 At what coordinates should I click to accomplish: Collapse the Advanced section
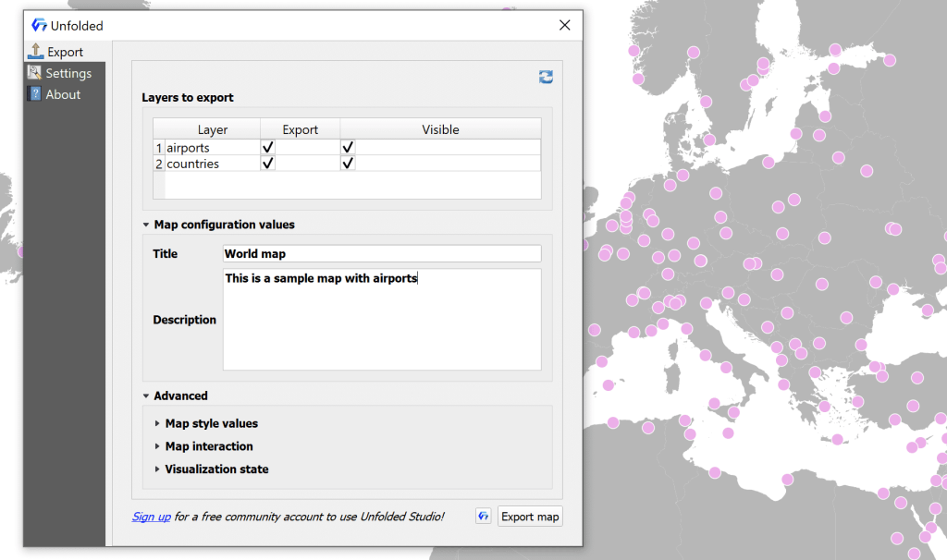tap(145, 396)
